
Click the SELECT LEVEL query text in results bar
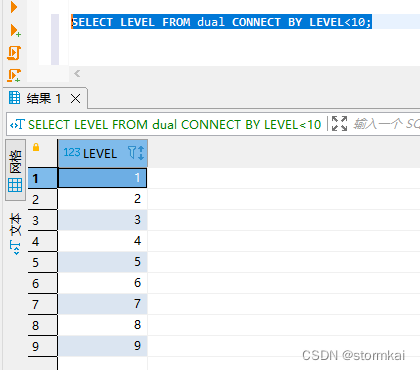(174, 125)
